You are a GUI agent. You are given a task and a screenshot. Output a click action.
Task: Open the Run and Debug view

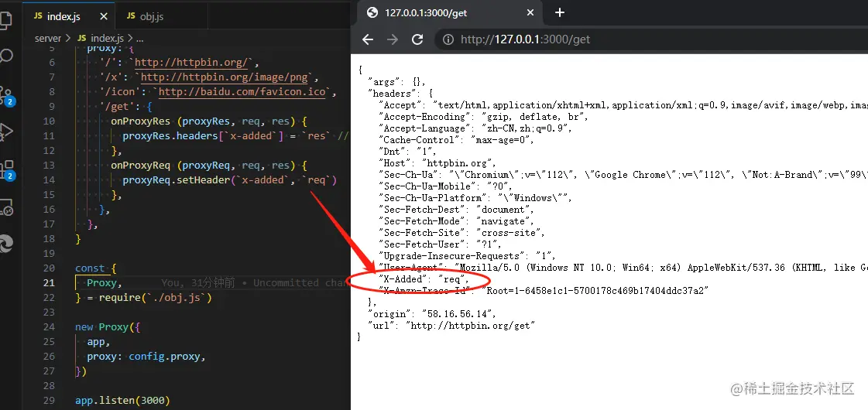click(x=6, y=132)
